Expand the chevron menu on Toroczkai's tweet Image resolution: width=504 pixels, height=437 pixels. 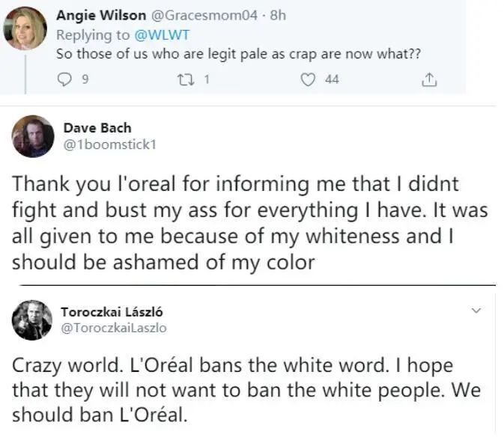(x=474, y=310)
